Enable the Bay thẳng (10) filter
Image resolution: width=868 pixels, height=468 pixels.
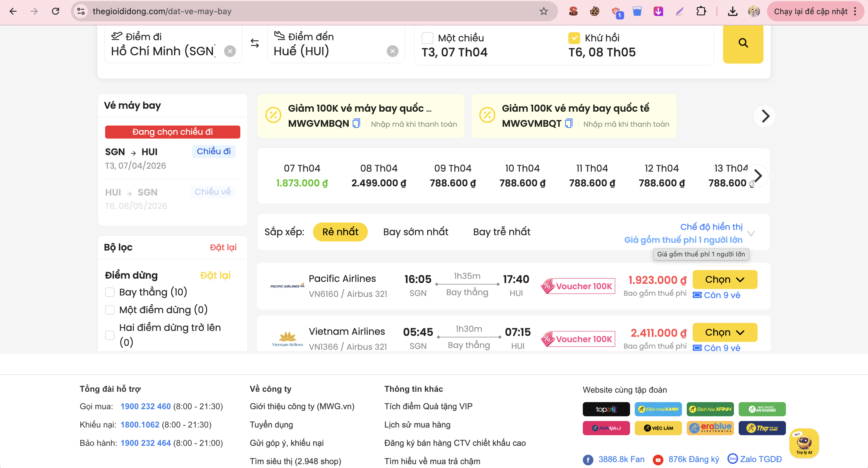click(x=110, y=292)
